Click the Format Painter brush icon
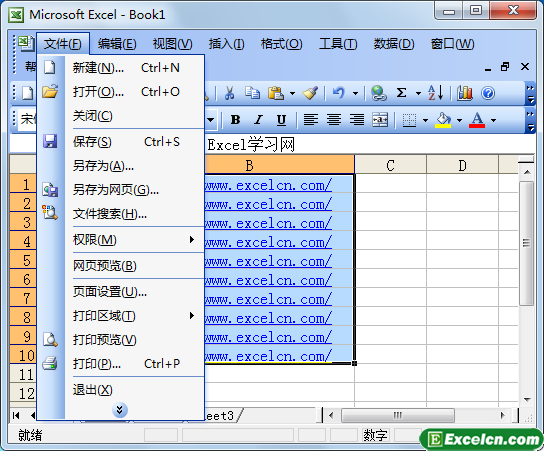544x451 pixels. tap(310, 93)
